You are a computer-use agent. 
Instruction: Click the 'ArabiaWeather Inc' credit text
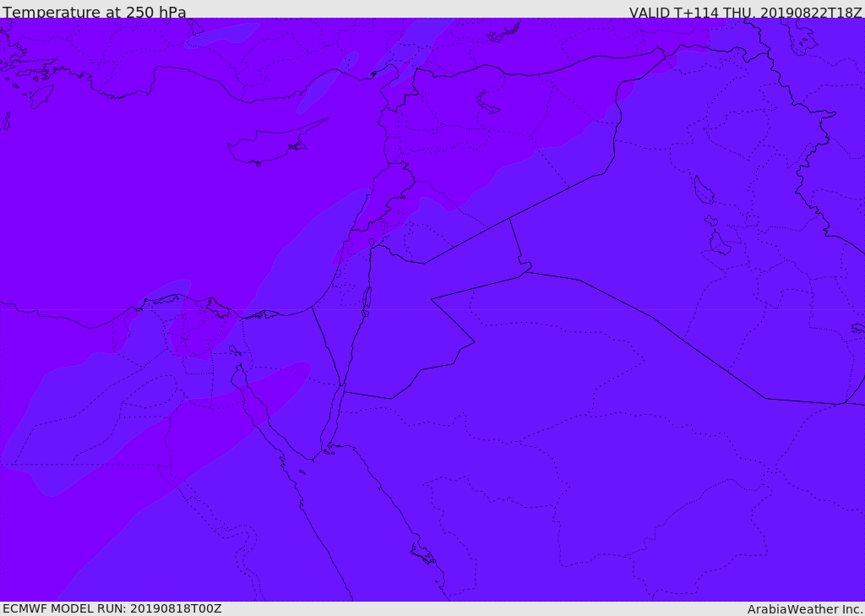804,609
